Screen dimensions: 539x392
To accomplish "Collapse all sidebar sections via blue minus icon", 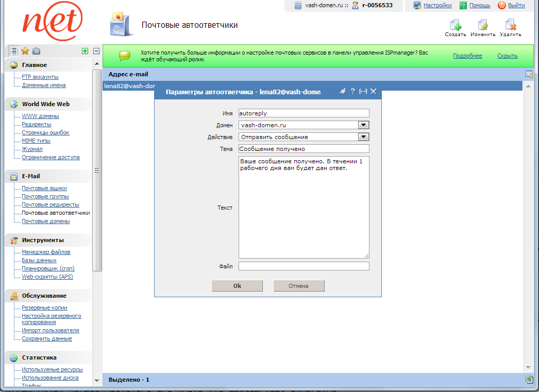I will [x=95, y=51].
